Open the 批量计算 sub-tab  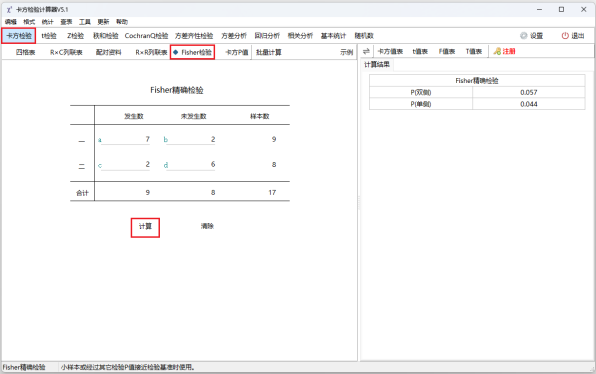pos(269,52)
